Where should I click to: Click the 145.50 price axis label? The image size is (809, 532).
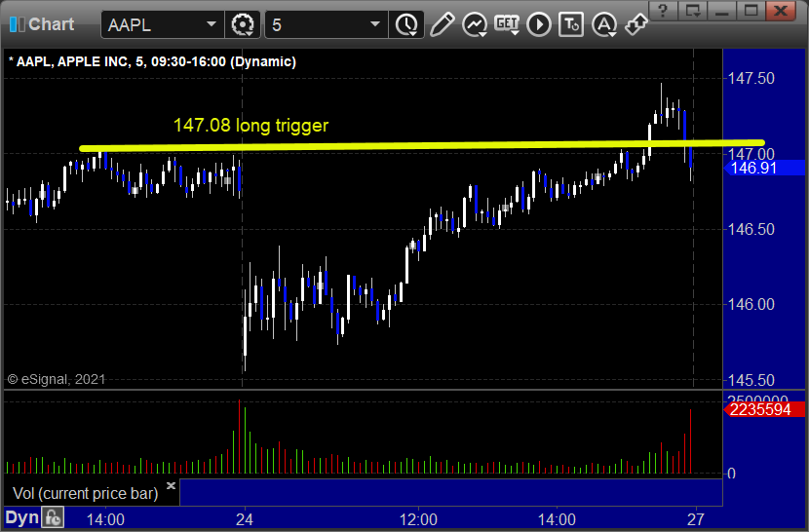tap(751, 380)
